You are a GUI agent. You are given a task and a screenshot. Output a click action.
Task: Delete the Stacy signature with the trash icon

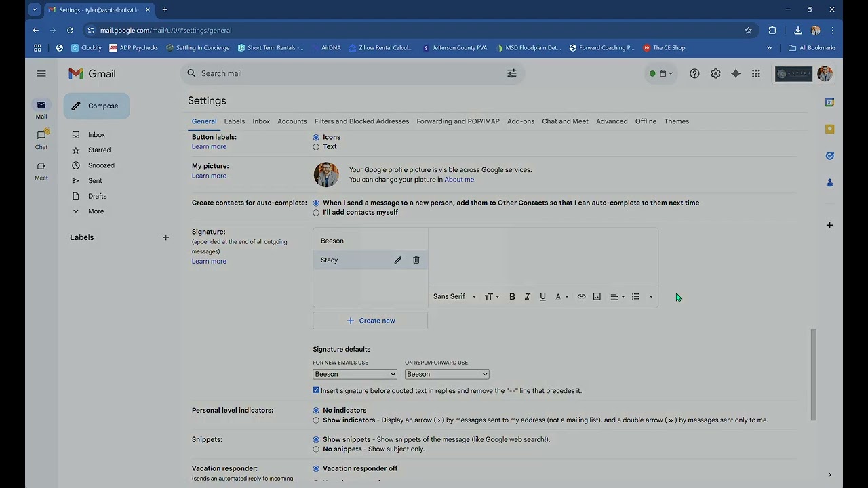coord(416,260)
